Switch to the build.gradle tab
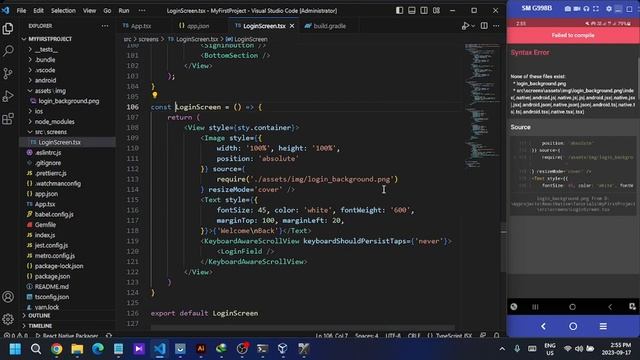 coord(330,26)
